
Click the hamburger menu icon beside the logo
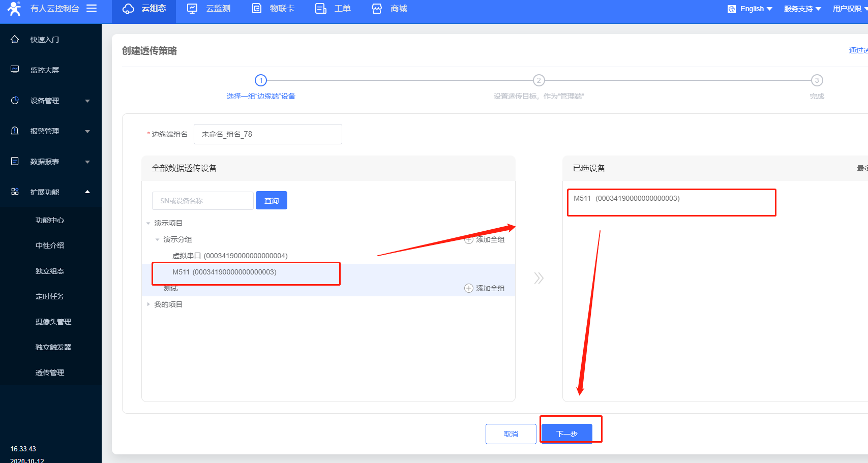(92, 9)
